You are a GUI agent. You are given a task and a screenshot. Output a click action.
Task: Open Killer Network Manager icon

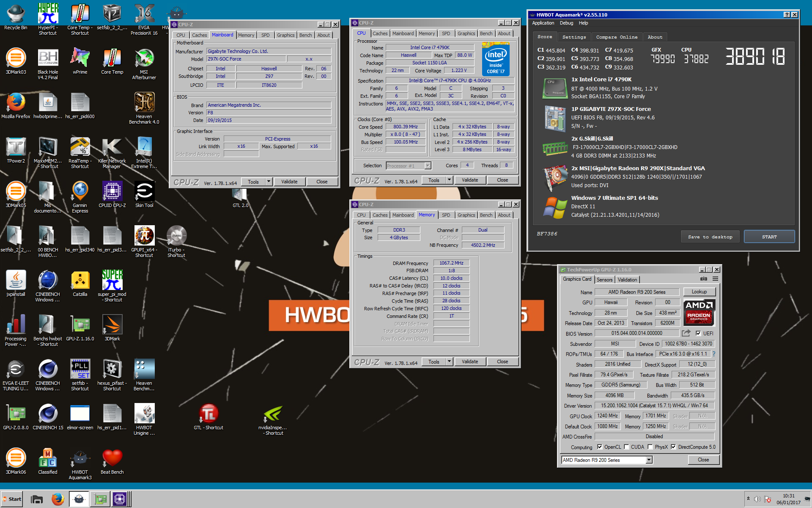(112, 152)
